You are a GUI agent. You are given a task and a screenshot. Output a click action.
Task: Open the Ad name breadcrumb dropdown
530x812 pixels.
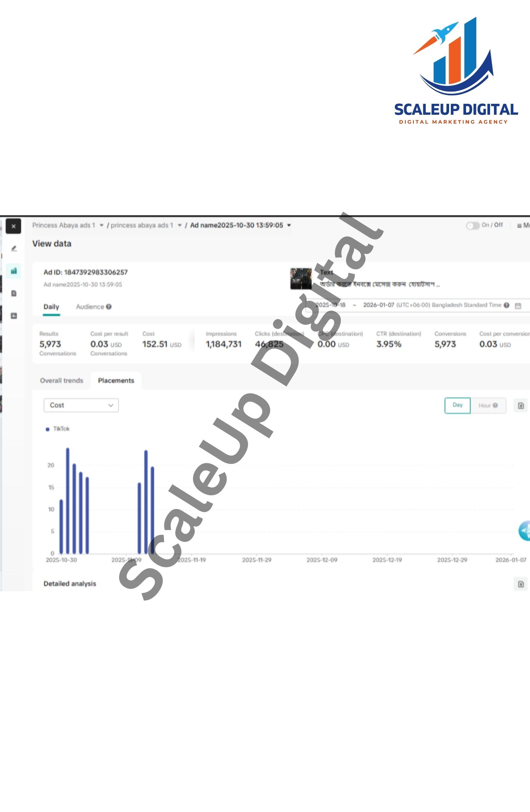pos(289,225)
